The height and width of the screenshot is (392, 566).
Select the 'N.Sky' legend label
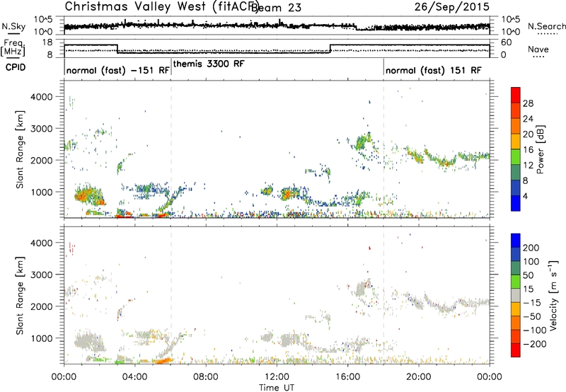pyautogui.click(x=13, y=26)
